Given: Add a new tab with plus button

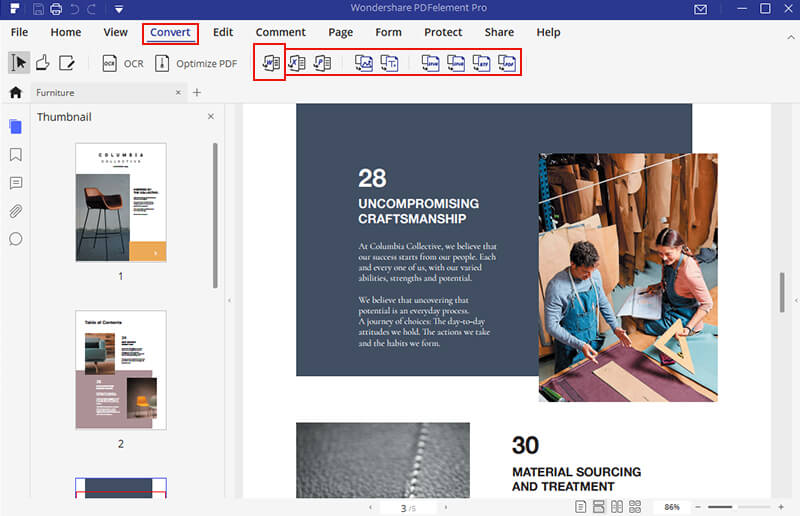Looking at the screenshot, I should pyautogui.click(x=197, y=92).
